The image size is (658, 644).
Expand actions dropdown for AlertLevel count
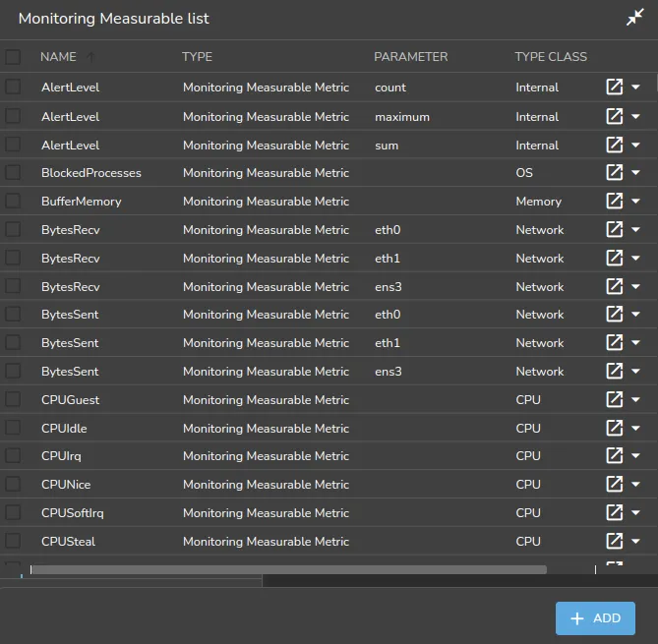[x=635, y=88]
